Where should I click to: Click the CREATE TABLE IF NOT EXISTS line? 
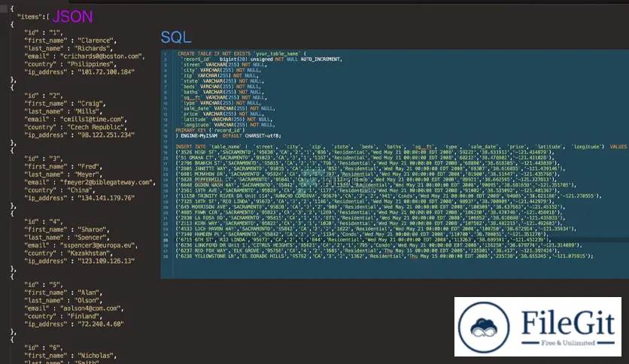[x=242, y=53]
